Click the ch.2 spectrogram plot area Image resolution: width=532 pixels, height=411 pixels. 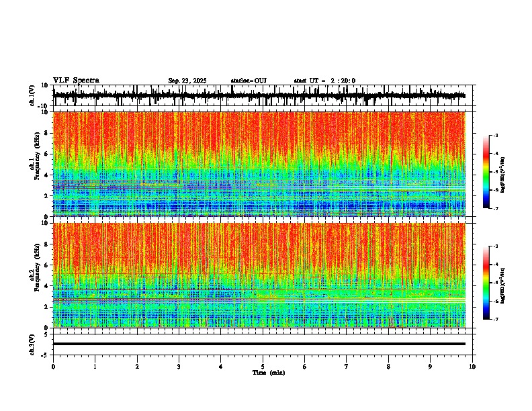[259, 275]
